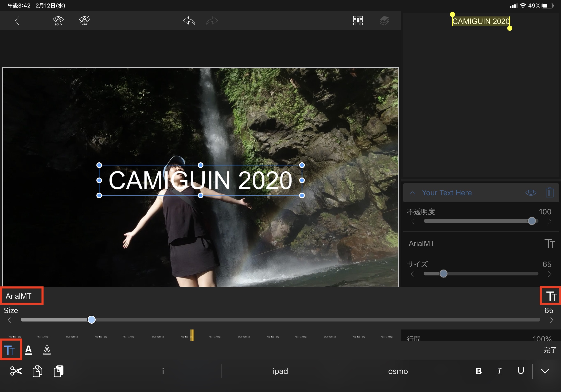This screenshot has width=561, height=392.
Task: Click the 不透明度 opacity slider handle
Action: tap(532, 221)
